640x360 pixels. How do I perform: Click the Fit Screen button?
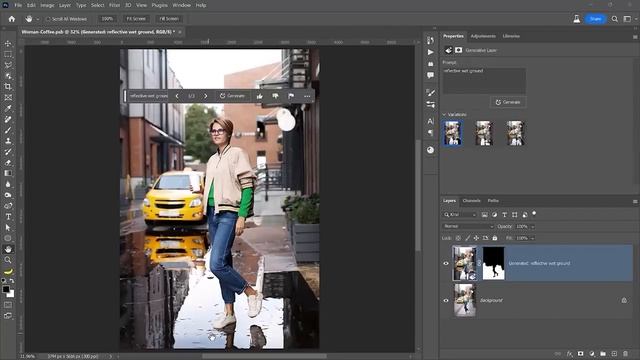[136, 19]
